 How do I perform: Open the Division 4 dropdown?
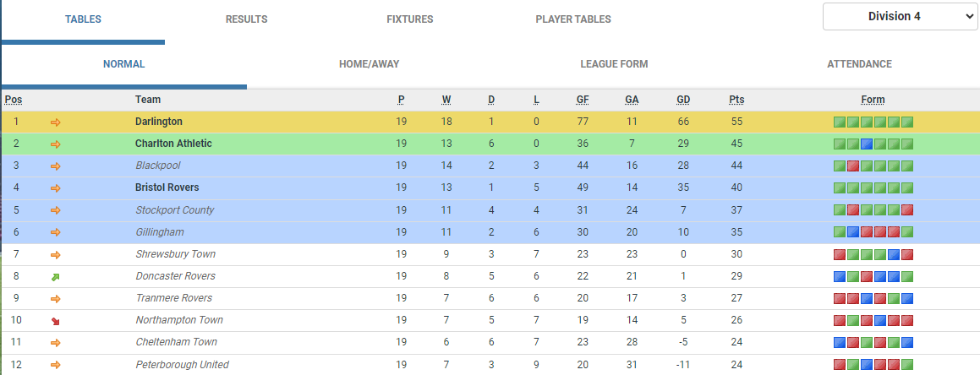click(900, 17)
